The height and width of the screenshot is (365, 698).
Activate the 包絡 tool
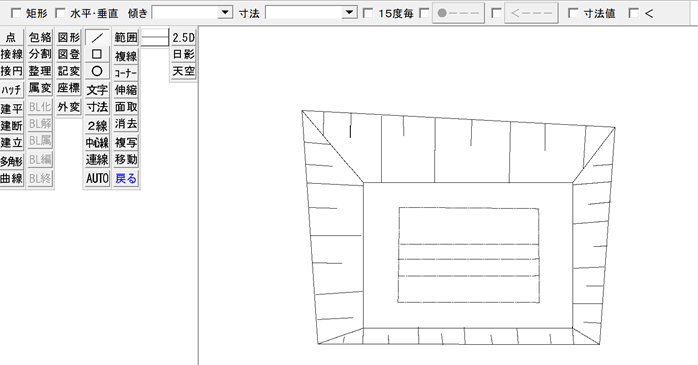[40, 37]
